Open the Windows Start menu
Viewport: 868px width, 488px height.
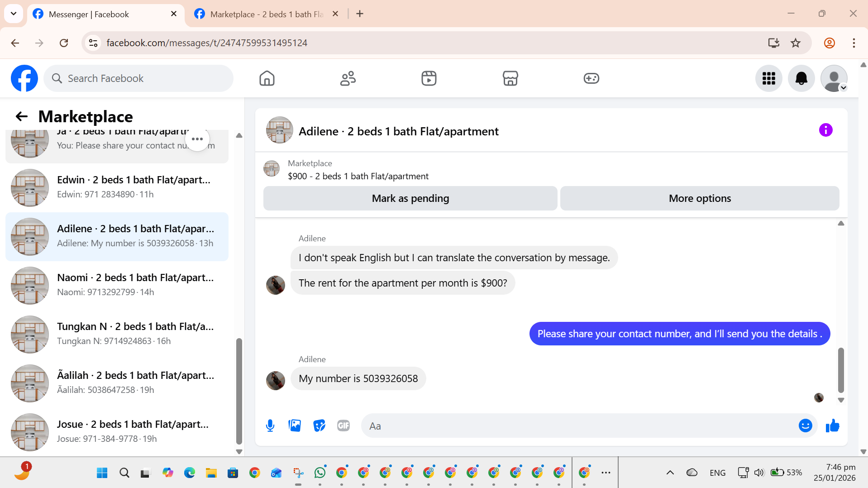102,473
